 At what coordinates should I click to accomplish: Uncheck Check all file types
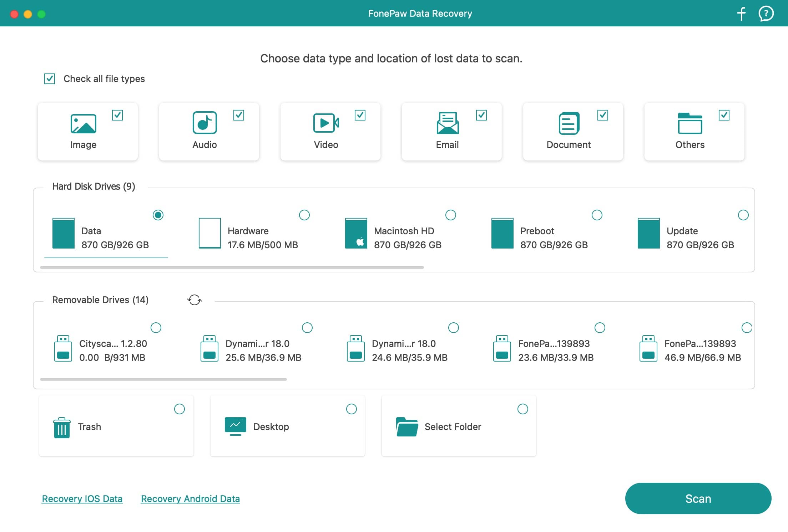click(x=50, y=79)
